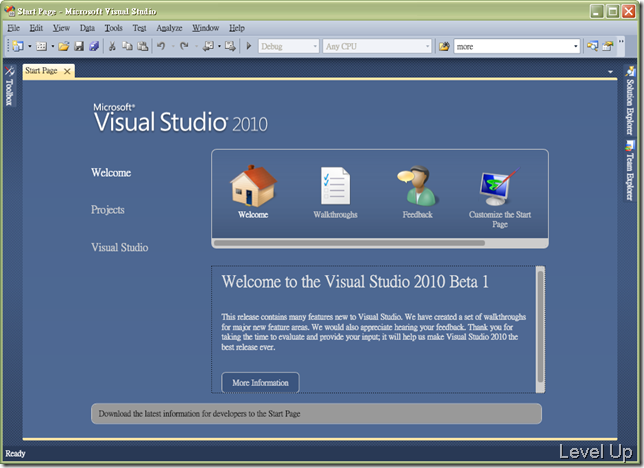
Task: Open the Help menu
Action: click(237, 28)
